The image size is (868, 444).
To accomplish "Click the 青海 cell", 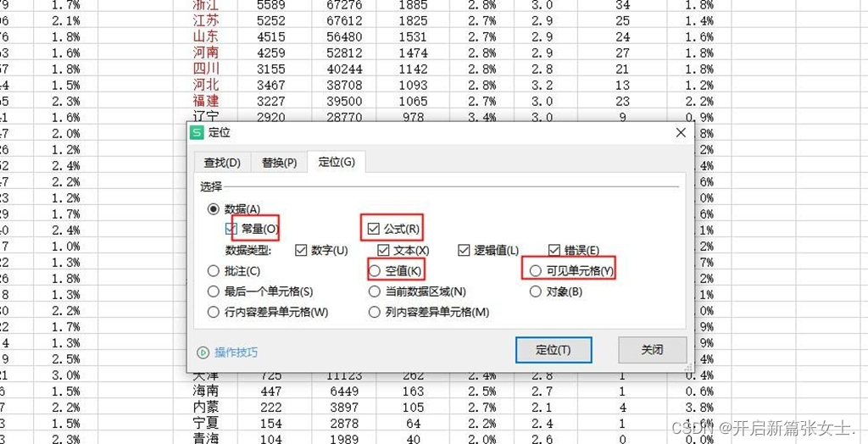I will tap(205, 438).
